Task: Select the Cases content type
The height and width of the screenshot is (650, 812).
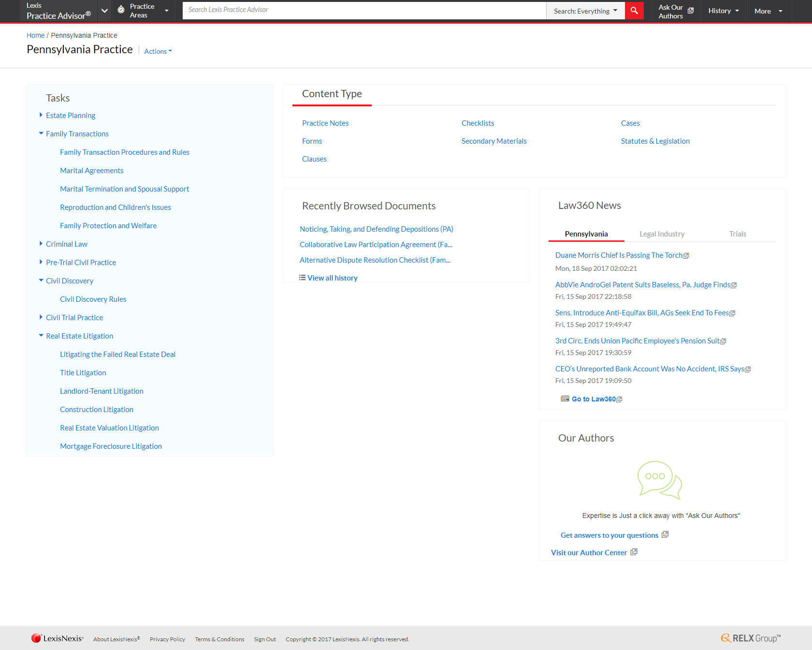Action: point(630,123)
